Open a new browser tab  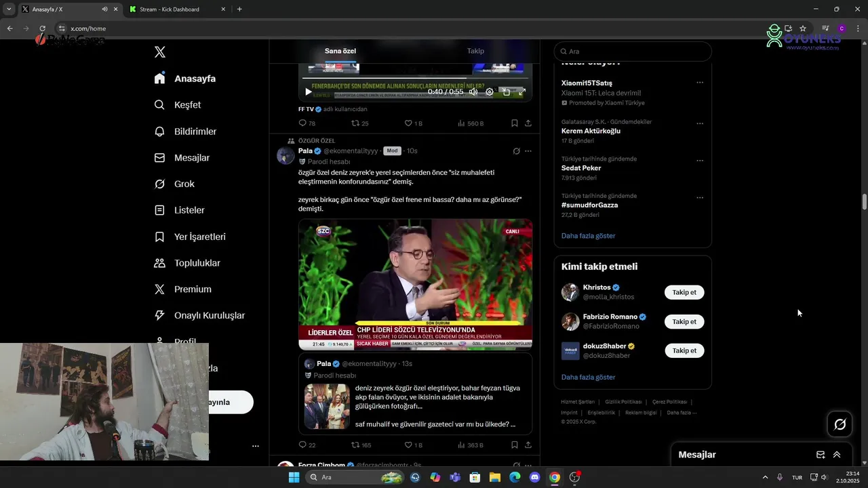pos(239,9)
